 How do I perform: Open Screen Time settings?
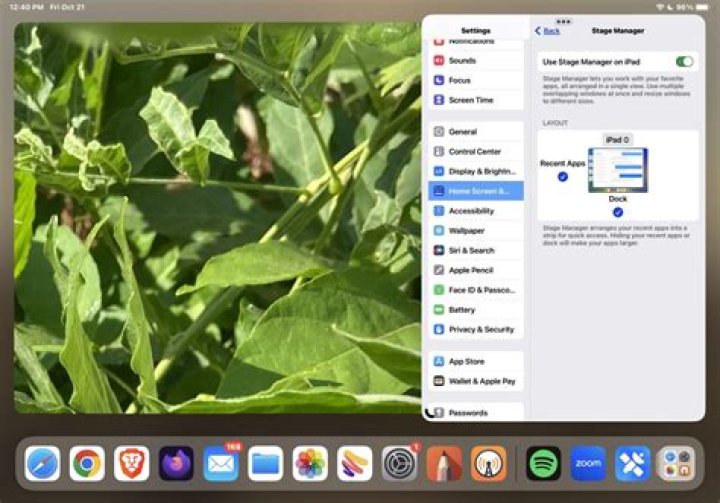point(476,100)
